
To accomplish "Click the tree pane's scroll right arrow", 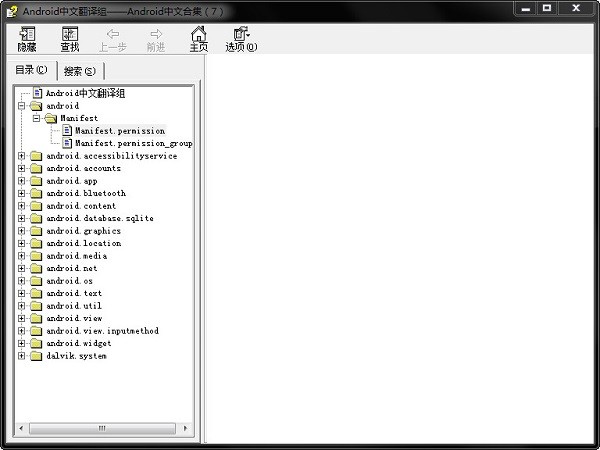I will pos(187,428).
